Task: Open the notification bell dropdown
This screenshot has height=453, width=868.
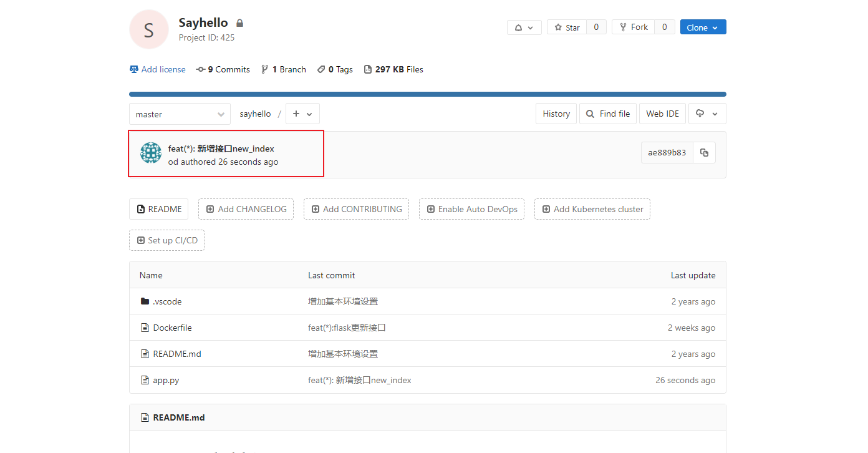Action: [524, 27]
